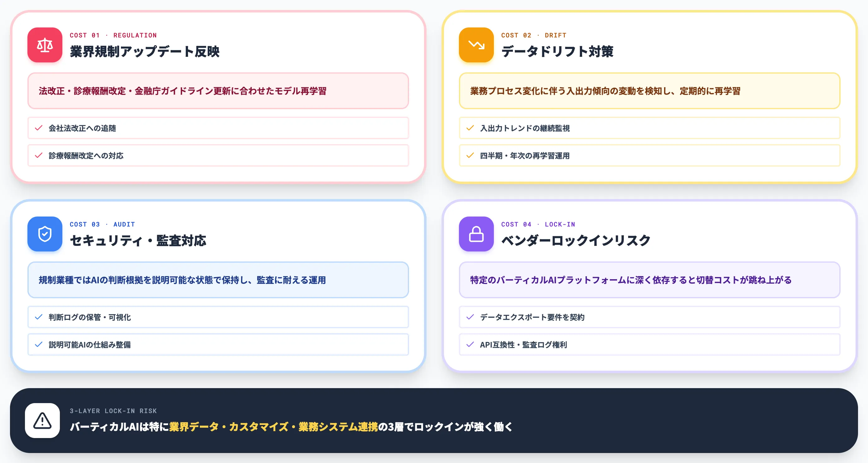Image resolution: width=868 pixels, height=463 pixels.
Task: Click checkmark beside 入出力トレンドの継続監視
Action: (470, 128)
